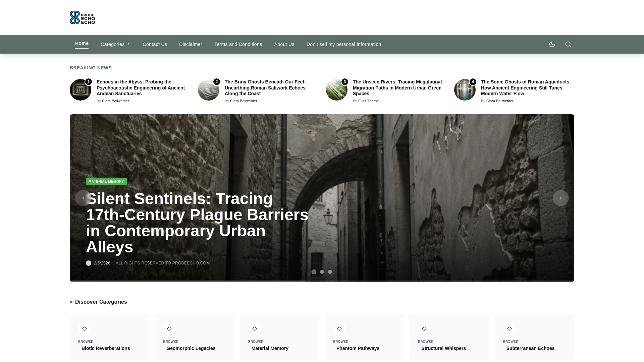
Task: Click Biotic Reverberations category icon
Action: pos(85,329)
